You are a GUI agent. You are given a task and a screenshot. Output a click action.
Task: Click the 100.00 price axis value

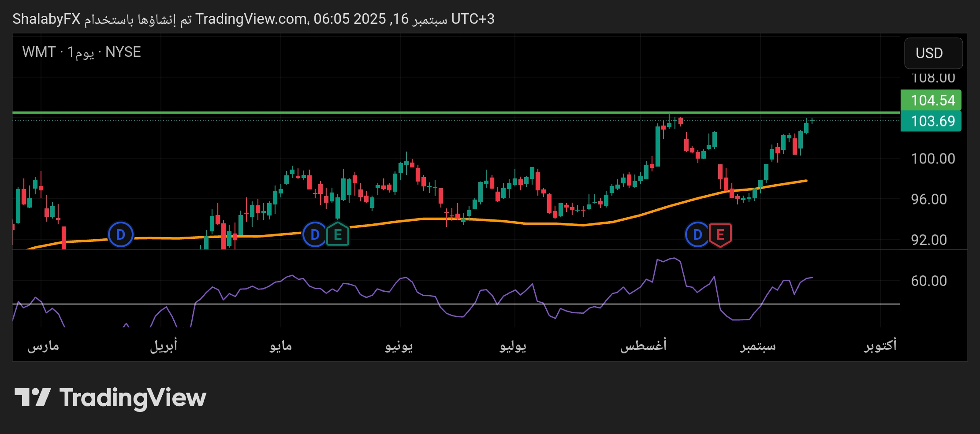[933, 159]
